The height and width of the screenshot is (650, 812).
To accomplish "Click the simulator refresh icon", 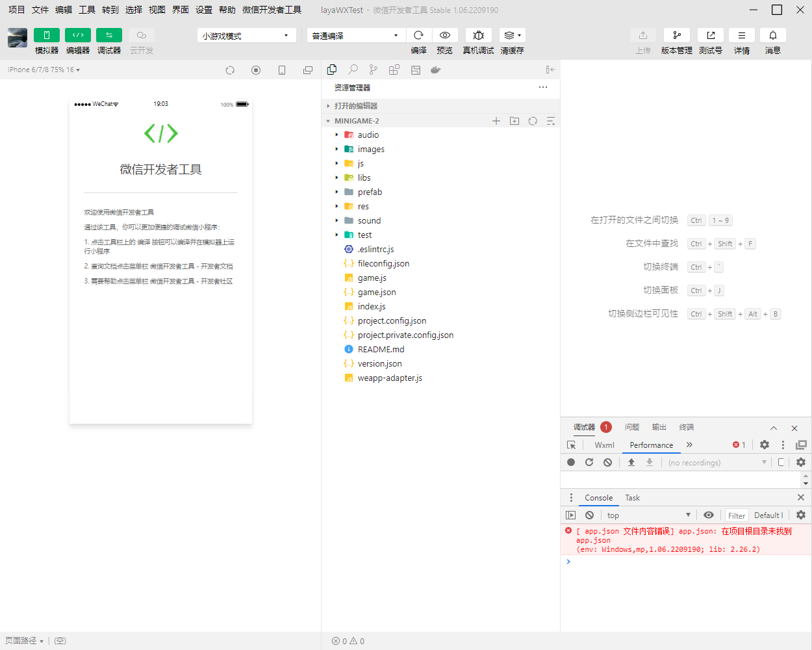I will pos(230,70).
